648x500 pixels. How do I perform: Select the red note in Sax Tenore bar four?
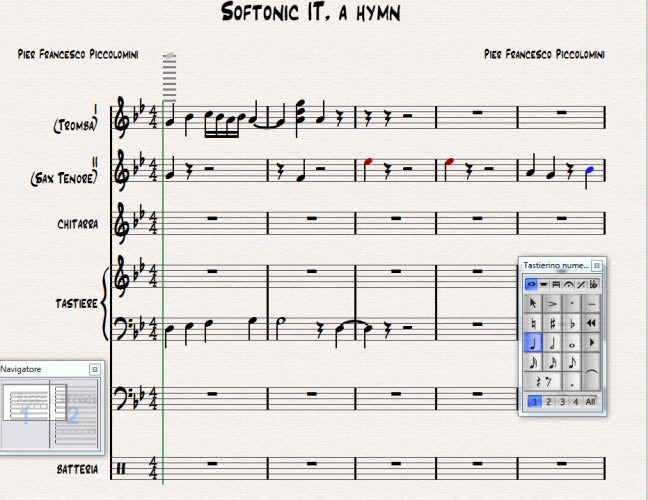coord(449,161)
